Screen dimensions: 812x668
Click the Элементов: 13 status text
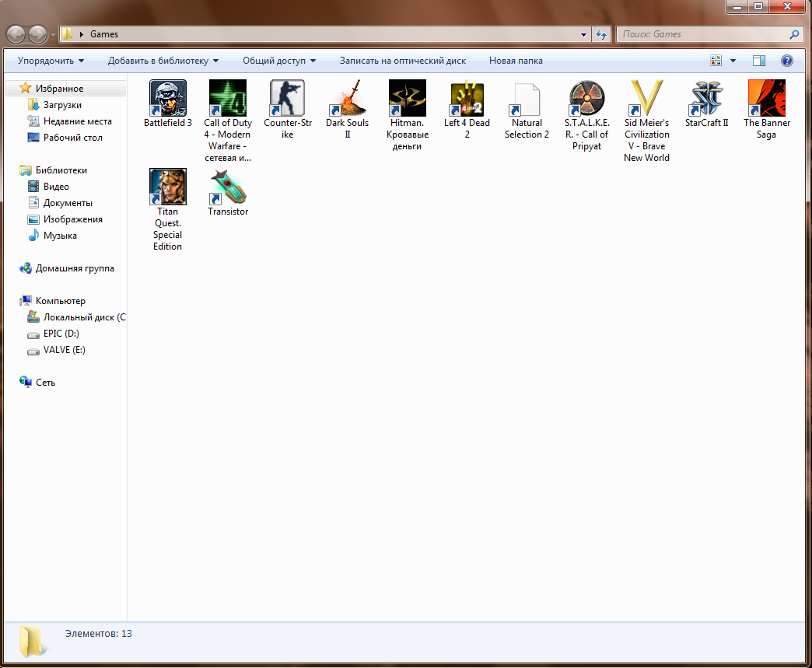pos(99,633)
